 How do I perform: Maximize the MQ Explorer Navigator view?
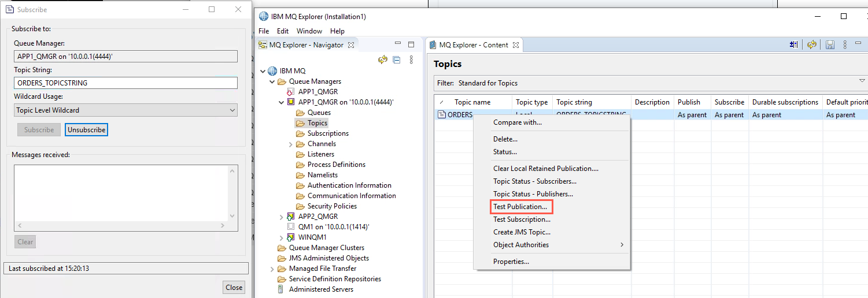coord(411,44)
